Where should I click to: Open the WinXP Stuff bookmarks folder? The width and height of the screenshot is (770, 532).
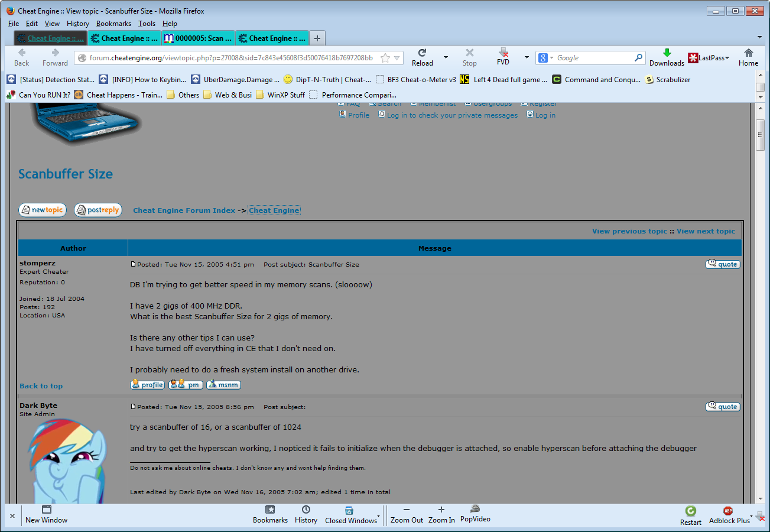(280, 95)
